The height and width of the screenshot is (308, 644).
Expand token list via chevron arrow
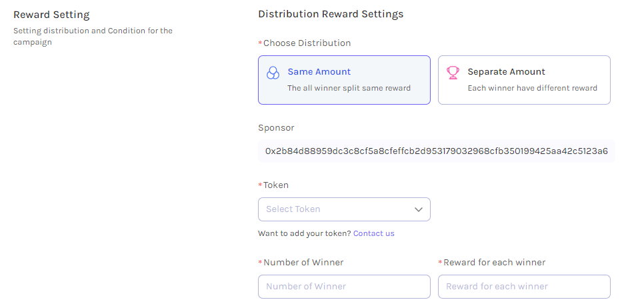419,209
